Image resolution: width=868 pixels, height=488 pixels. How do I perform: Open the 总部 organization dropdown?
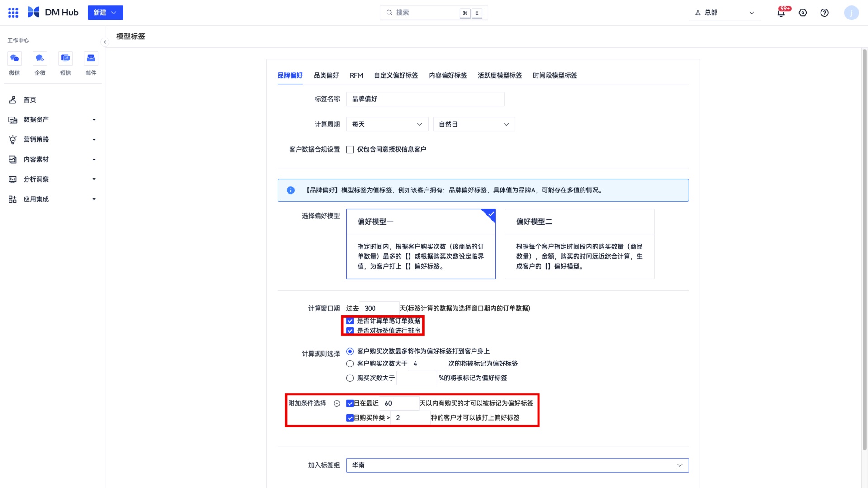click(725, 13)
